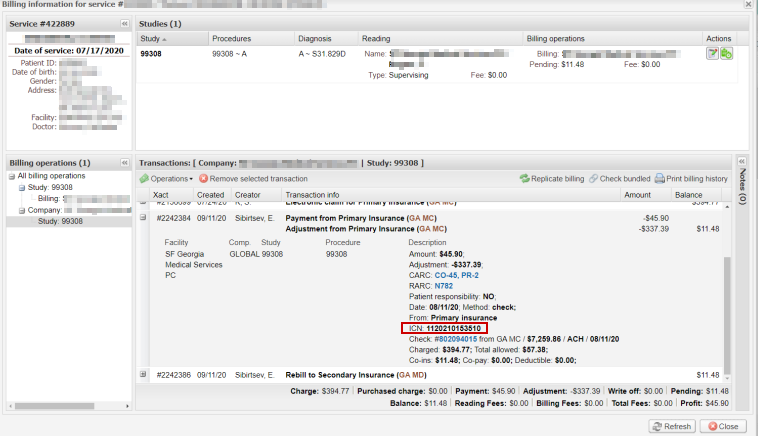Screen dimensions: 758x436
Task: Collapse the Billing operations panel
Action: coord(125,163)
